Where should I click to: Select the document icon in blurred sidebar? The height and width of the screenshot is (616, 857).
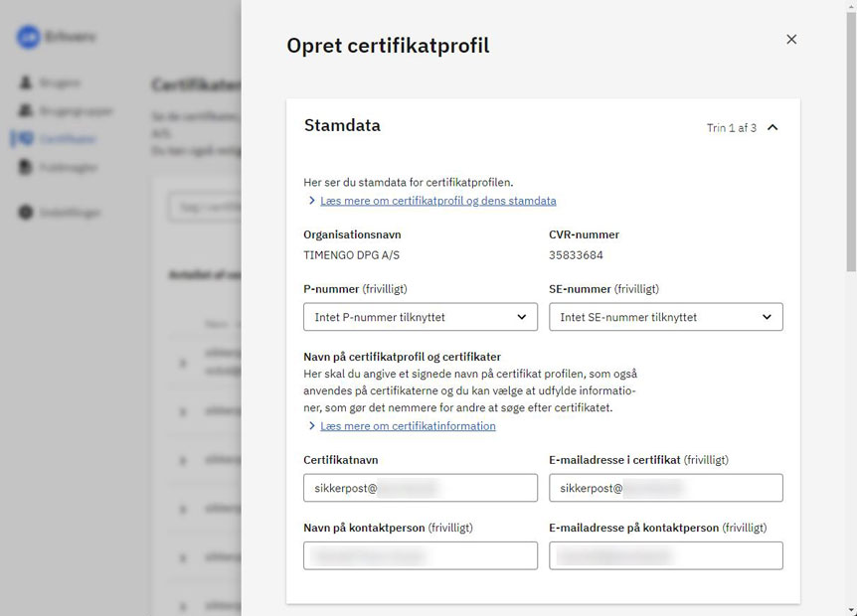tap(25, 167)
